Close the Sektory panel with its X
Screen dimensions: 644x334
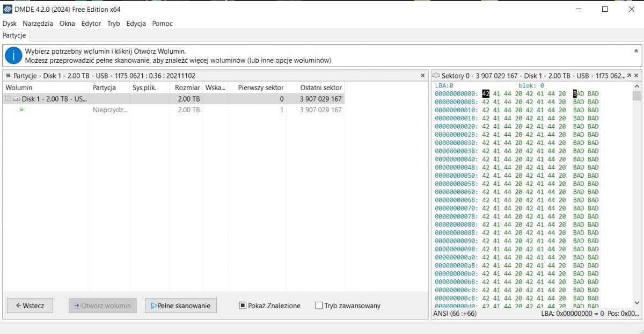click(x=637, y=76)
